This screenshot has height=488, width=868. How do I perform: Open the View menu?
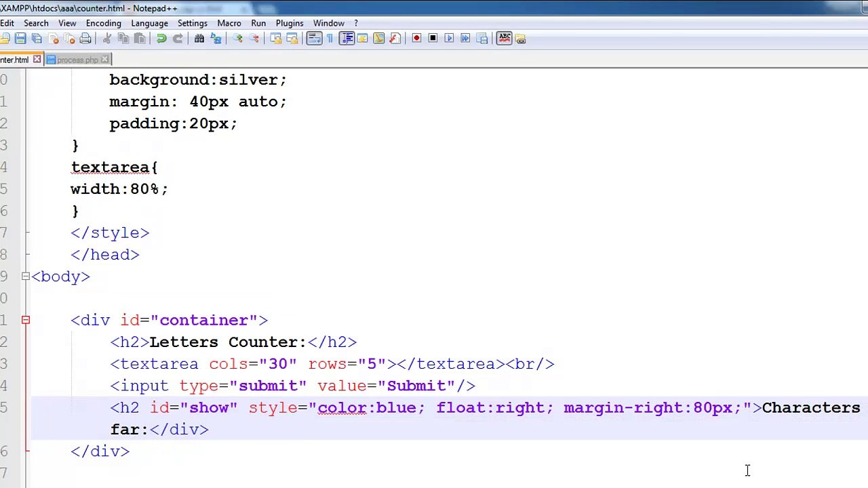click(x=67, y=23)
